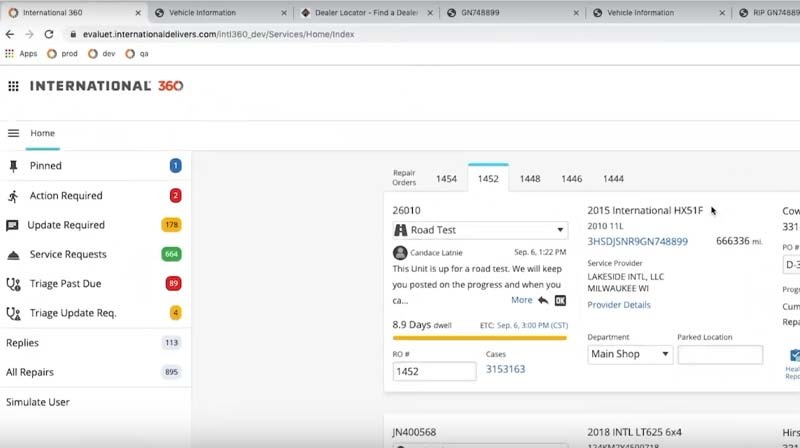The height and width of the screenshot is (448, 800).
Task: Click the Replies count badge 113
Action: 171,343
